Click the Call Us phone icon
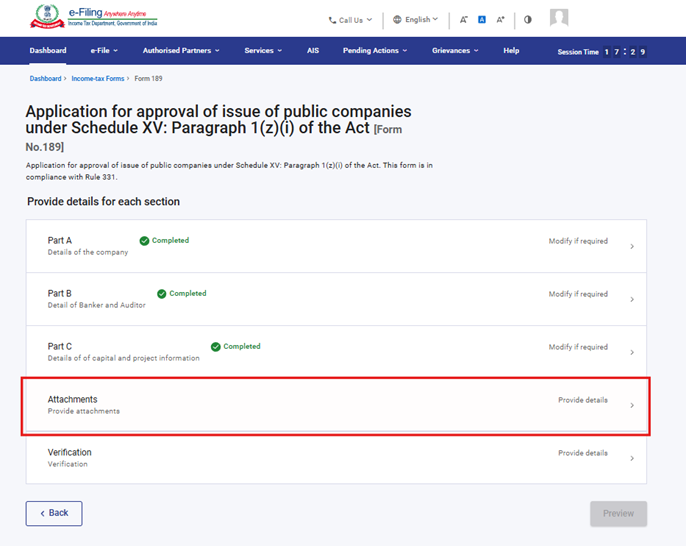The height and width of the screenshot is (546, 686). [x=332, y=20]
